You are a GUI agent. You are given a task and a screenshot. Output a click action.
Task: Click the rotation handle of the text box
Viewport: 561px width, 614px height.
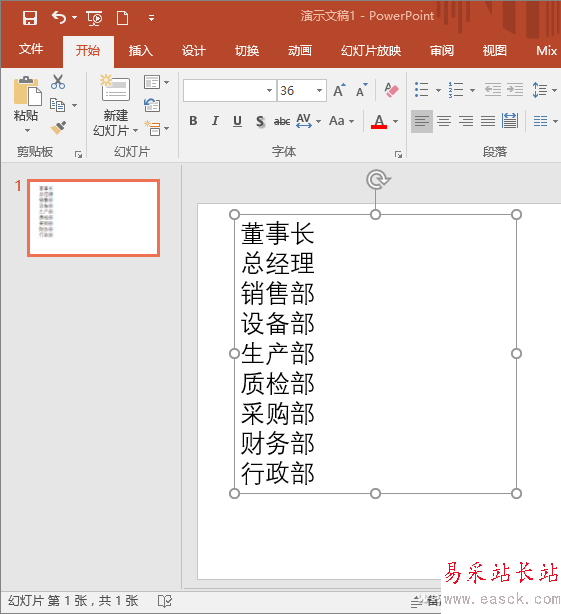(x=377, y=180)
